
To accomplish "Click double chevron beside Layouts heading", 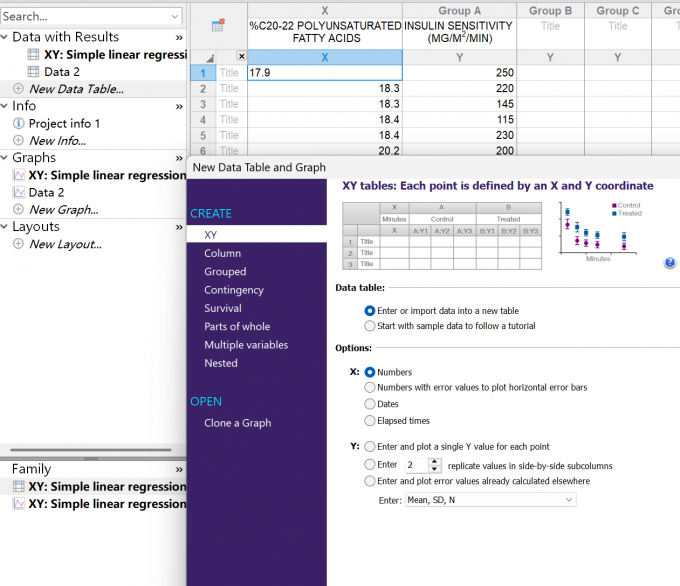I will [179, 227].
